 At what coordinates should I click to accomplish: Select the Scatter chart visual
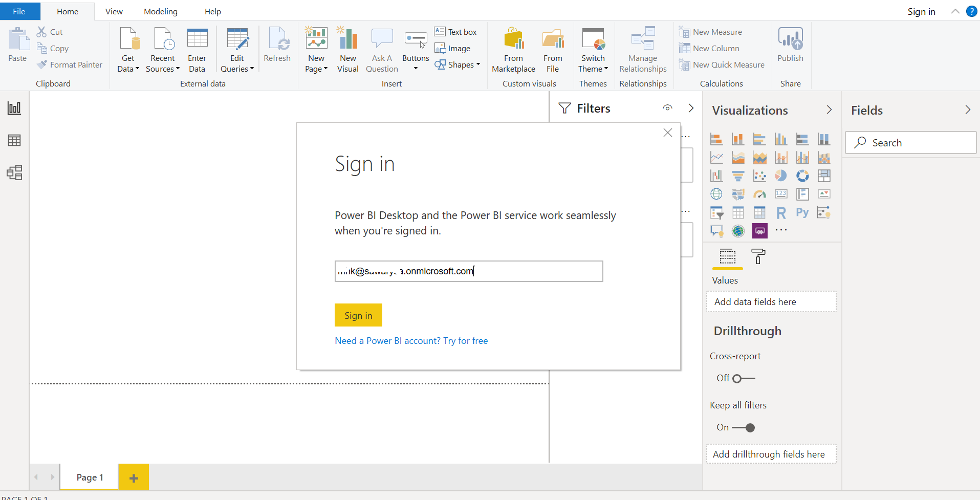pos(759,176)
